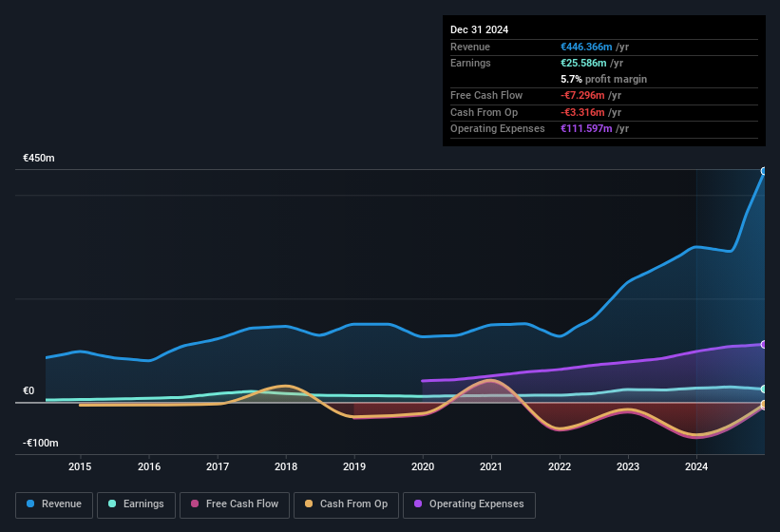Screen dimensions: 780x532
Task: Click the 2021 x-axis label
Action: [x=491, y=466]
